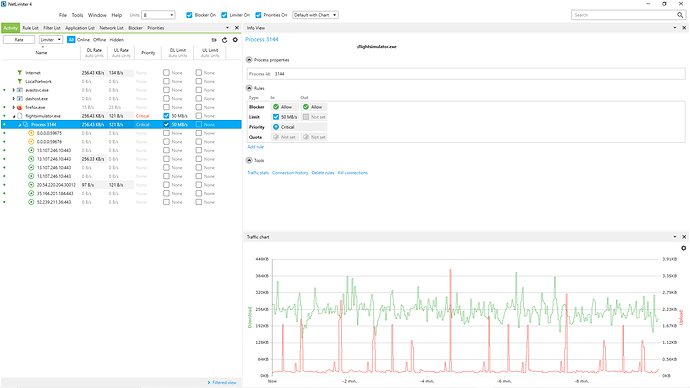Open the Activity panel settings gear
The height and width of the screenshot is (388, 690).
click(x=235, y=40)
